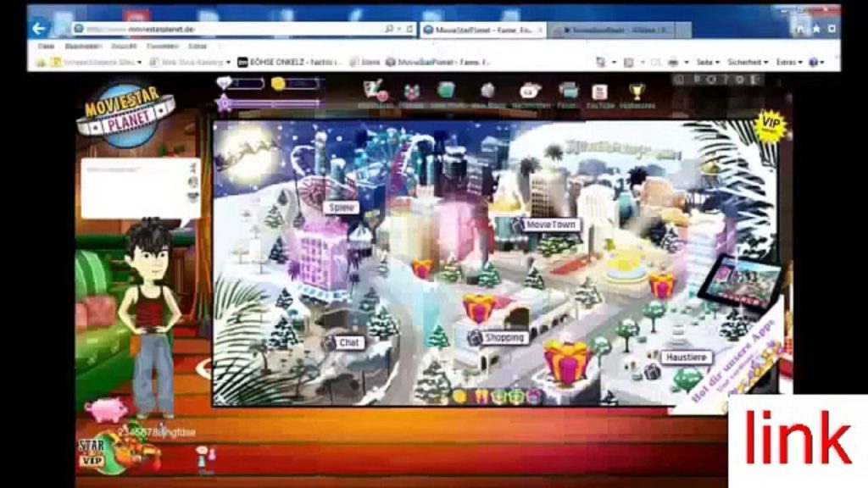Click the first game toolbar icon with red badge
This screenshot has height=488, width=868.
pos(375,91)
